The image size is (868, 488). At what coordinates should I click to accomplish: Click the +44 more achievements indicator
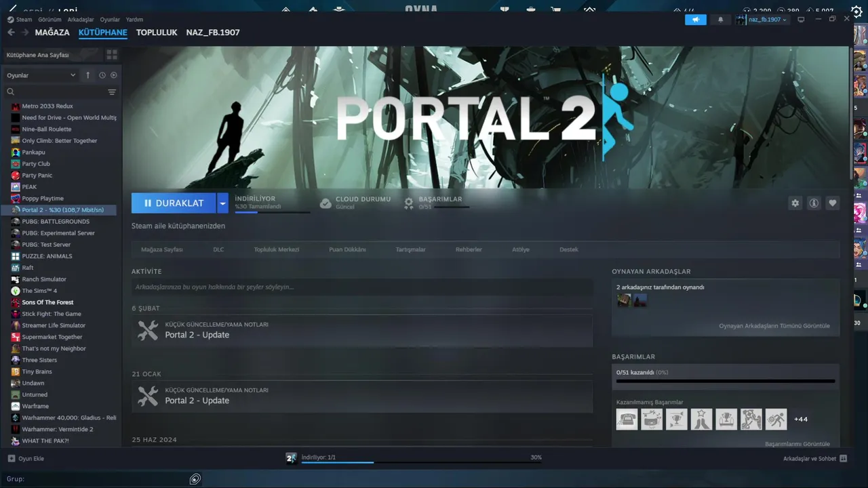pos(801,420)
